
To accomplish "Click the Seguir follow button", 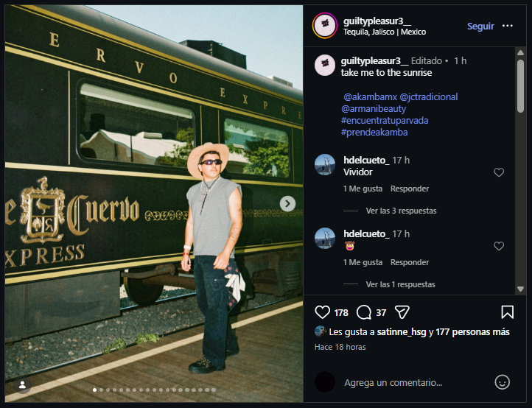I will [480, 26].
